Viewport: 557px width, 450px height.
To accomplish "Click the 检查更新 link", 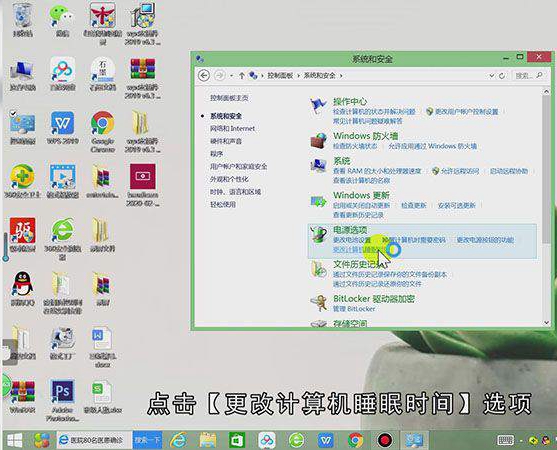I will coord(413,205).
